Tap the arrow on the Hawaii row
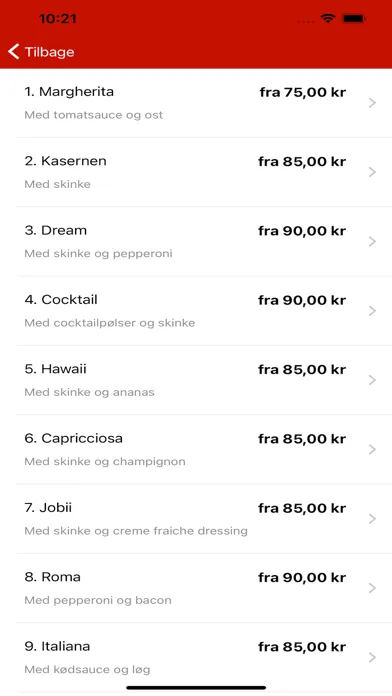 click(x=372, y=380)
